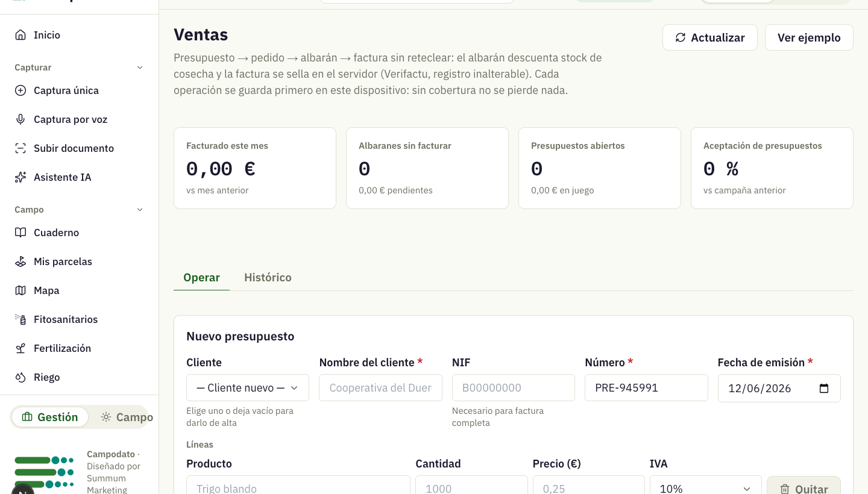Open Subir documento from the sidebar
The width and height of the screenshot is (868, 494).
[79, 148]
